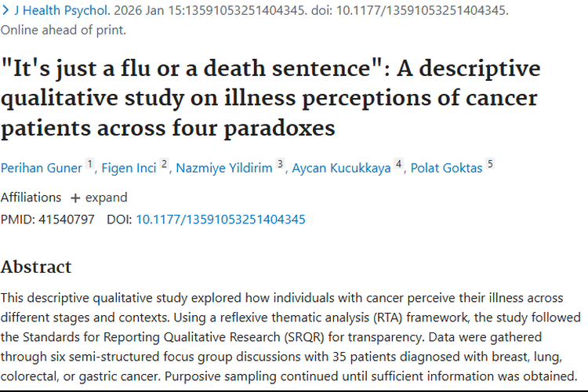588x392 pixels.
Task: Open author Perihan Guner's link
Action: click(41, 168)
